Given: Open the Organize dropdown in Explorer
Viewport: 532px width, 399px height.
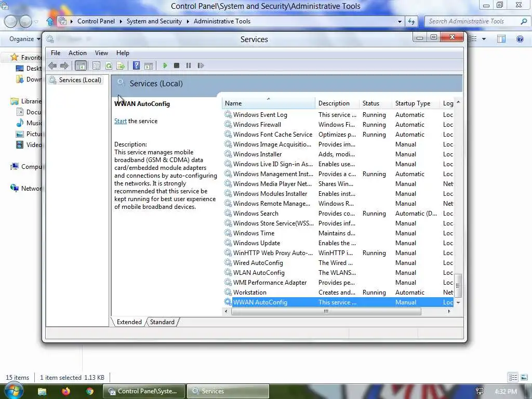Looking at the screenshot, I should click(x=24, y=39).
